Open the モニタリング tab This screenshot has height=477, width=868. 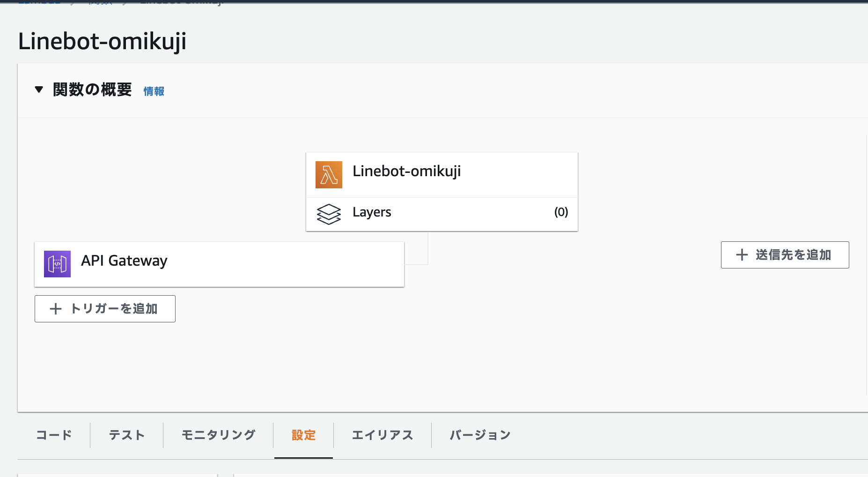(218, 435)
